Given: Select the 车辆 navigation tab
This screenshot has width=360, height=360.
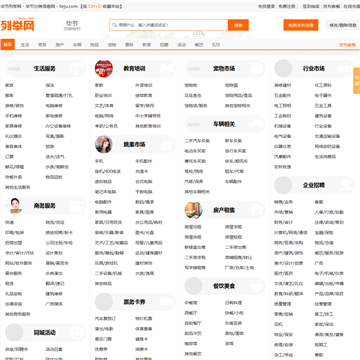Looking at the screenshot, I should point(77,45).
